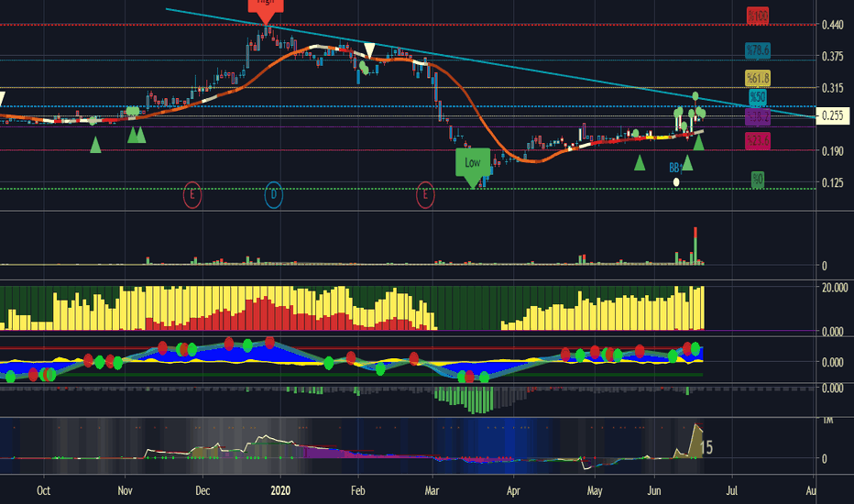The image size is (854, 504).
Task: Click the Nov label on time axis
Action: click(125, 490)
